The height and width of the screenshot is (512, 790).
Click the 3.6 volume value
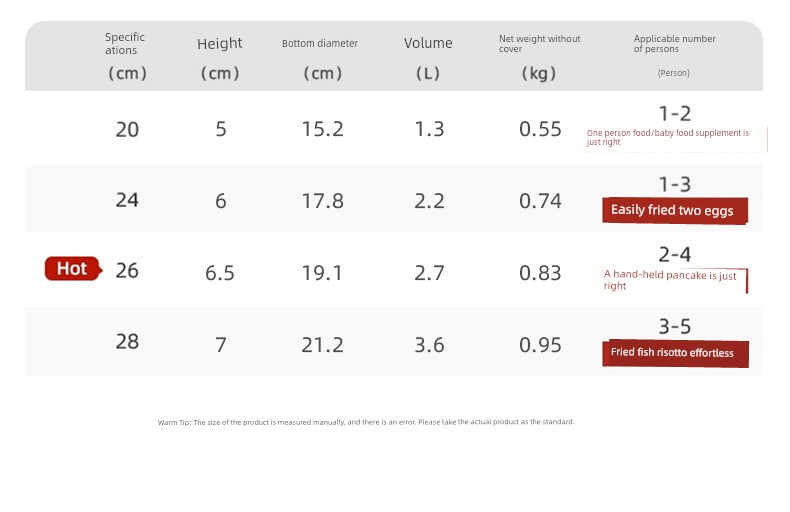pos(429,345)
